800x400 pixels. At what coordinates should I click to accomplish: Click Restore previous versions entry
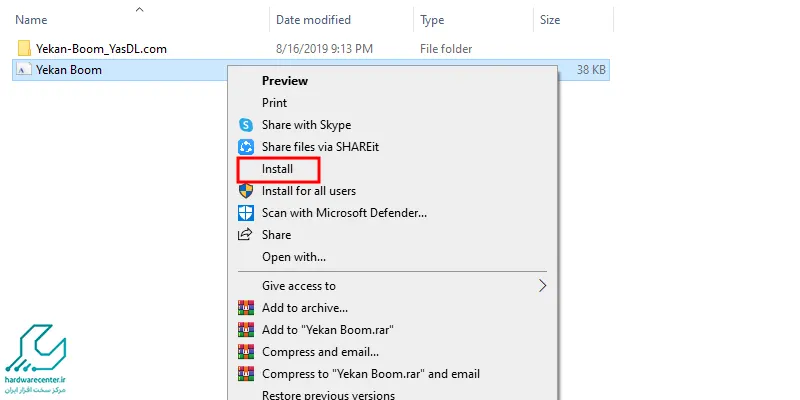pyautogui.click(x=328, y=395)
